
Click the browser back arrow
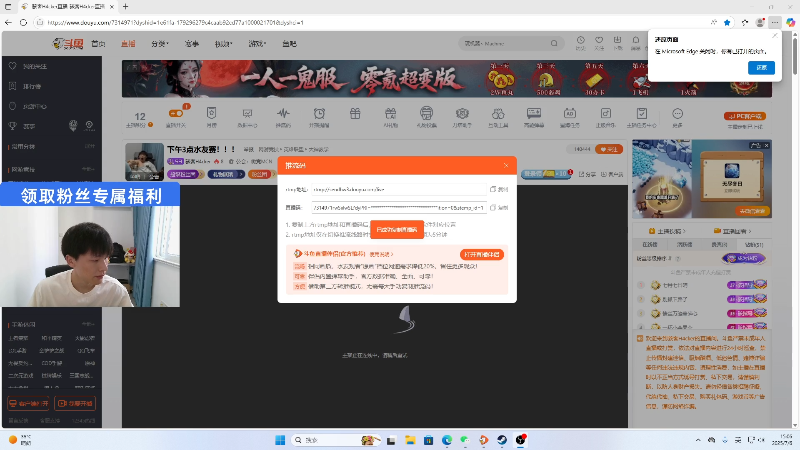8,22
